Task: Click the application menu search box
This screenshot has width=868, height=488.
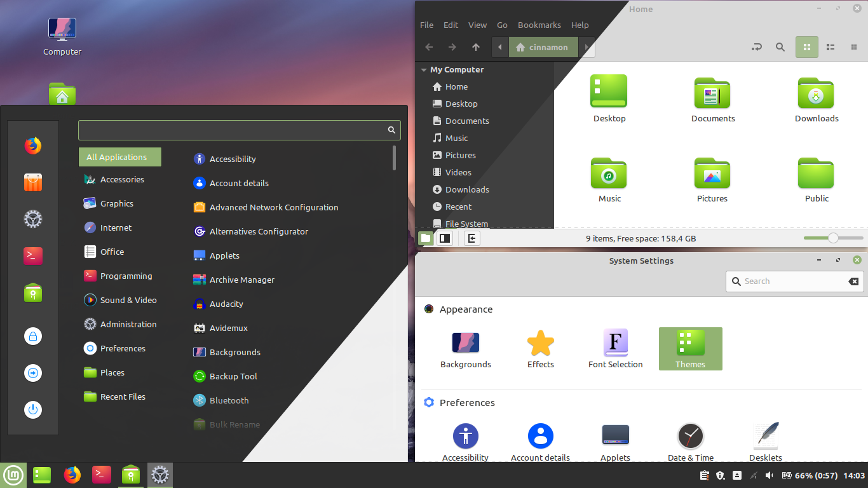Action: coord(240,130)
